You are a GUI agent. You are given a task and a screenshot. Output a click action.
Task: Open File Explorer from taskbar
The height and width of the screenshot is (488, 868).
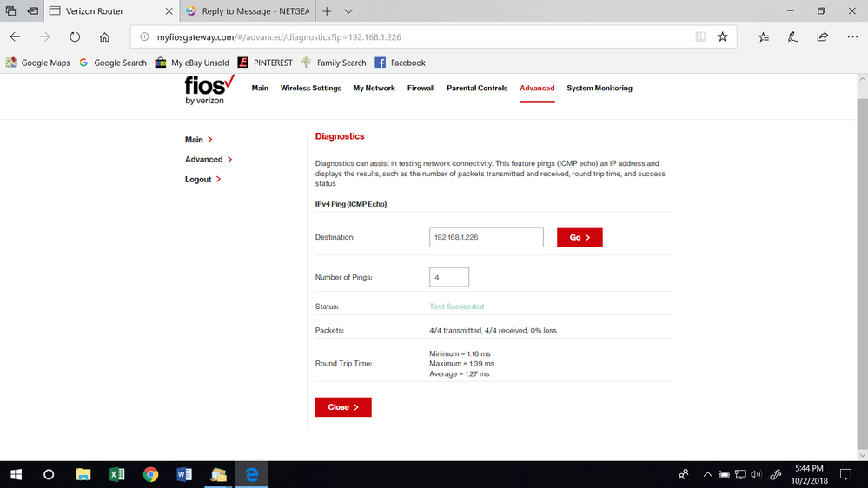(x=83, y=474)
